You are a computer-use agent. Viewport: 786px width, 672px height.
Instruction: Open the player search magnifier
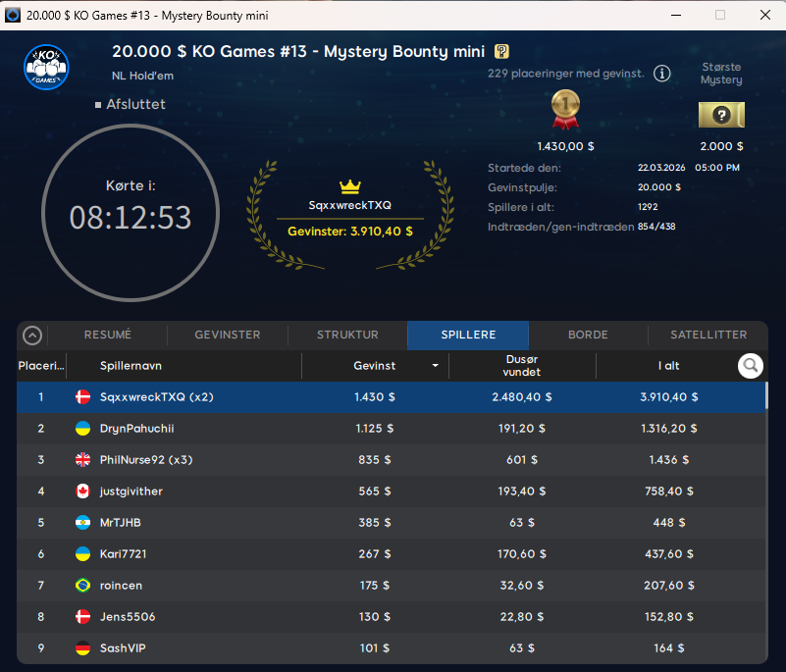pyautogui.click(x=751, y=366)
